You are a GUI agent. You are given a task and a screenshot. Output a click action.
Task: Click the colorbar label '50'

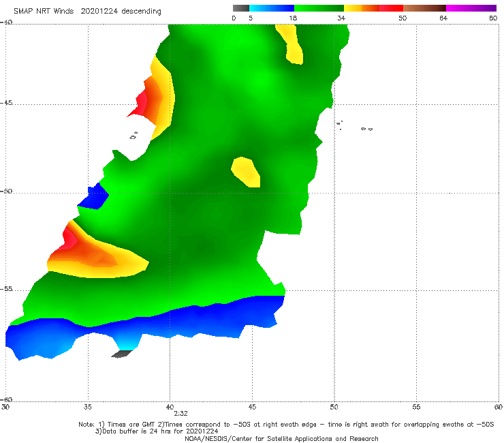403,18
